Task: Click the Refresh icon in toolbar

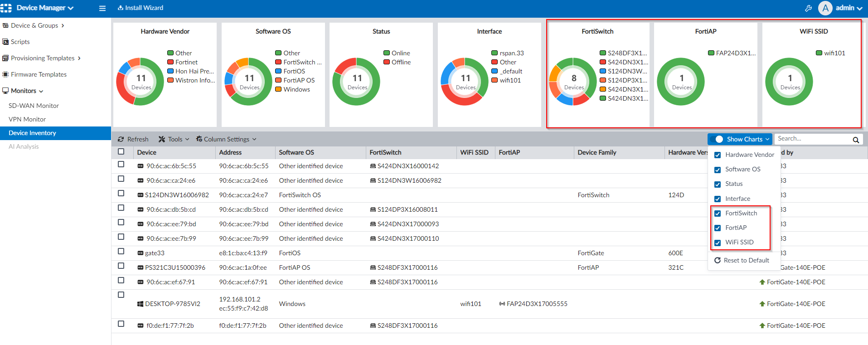Action: click(x=121, y=139)
